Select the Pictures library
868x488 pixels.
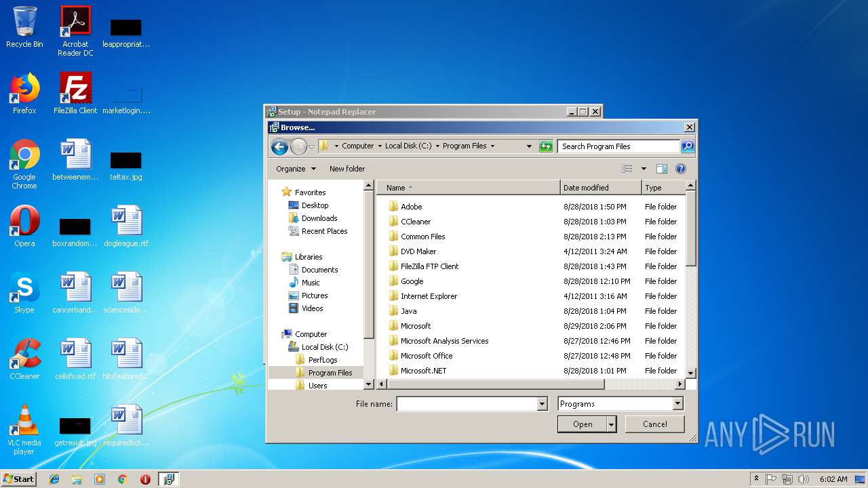point(315,296)
